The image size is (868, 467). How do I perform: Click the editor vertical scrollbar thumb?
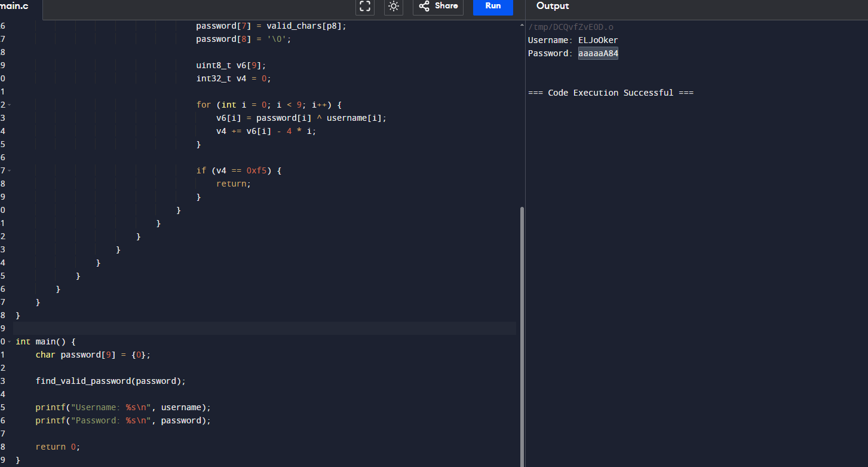pyautogui.click(x=522, y=335)
